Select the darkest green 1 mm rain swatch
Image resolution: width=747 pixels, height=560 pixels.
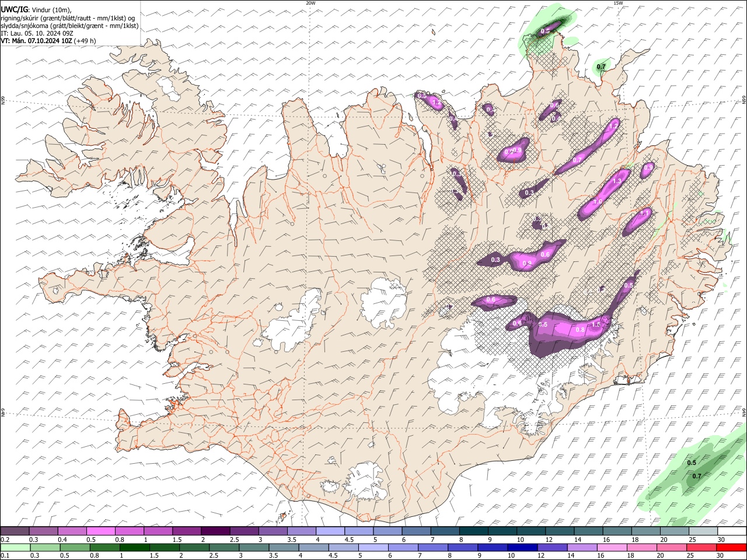pos(134,547)
